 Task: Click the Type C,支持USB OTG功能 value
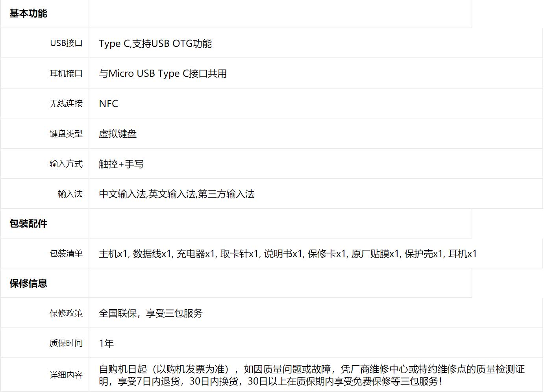(155, 43)
